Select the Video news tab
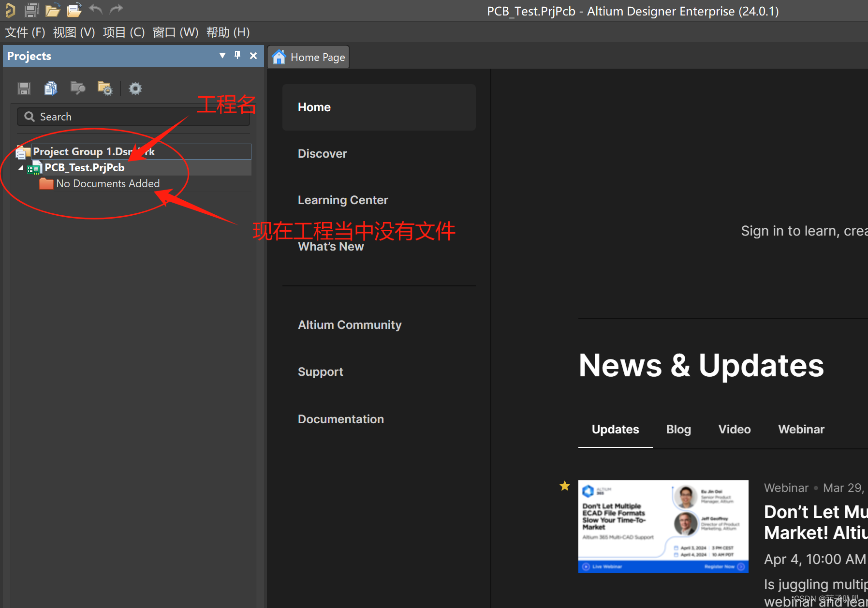The height and width of the screenshot is (608, 868). [735, 430]
